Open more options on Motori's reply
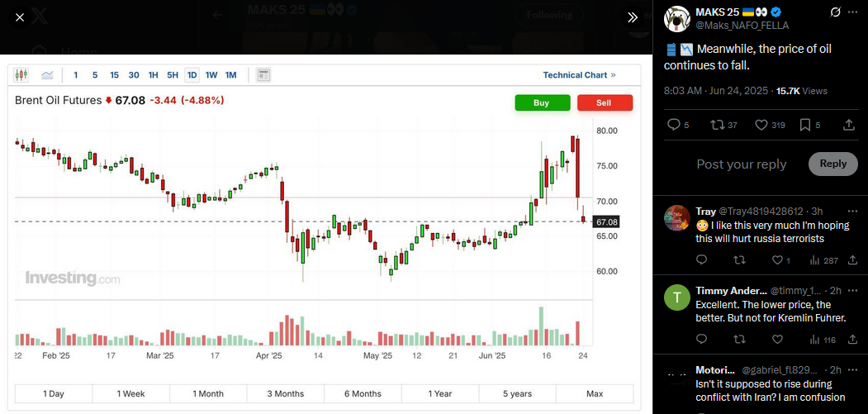The width and height of the screenshot is (868, 414). point(852,369)
